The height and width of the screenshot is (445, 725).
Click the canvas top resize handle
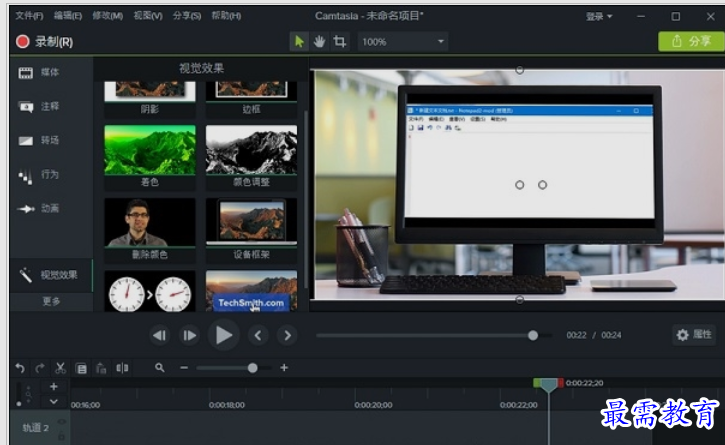point(520,70)
